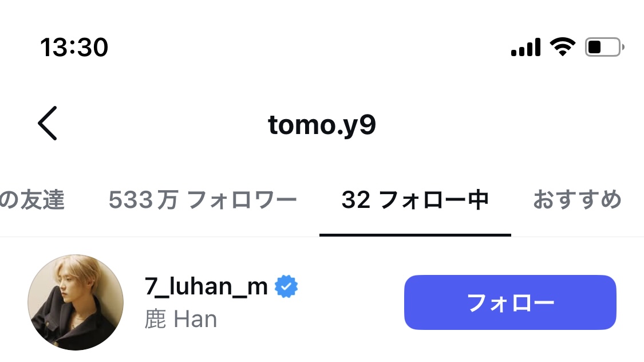
Task: Open the おすすめ tab
Action: (577, 199)
